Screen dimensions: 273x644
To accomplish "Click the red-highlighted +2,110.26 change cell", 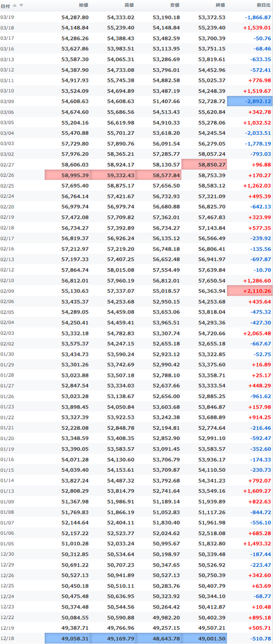I will click(x=250, y=291).
